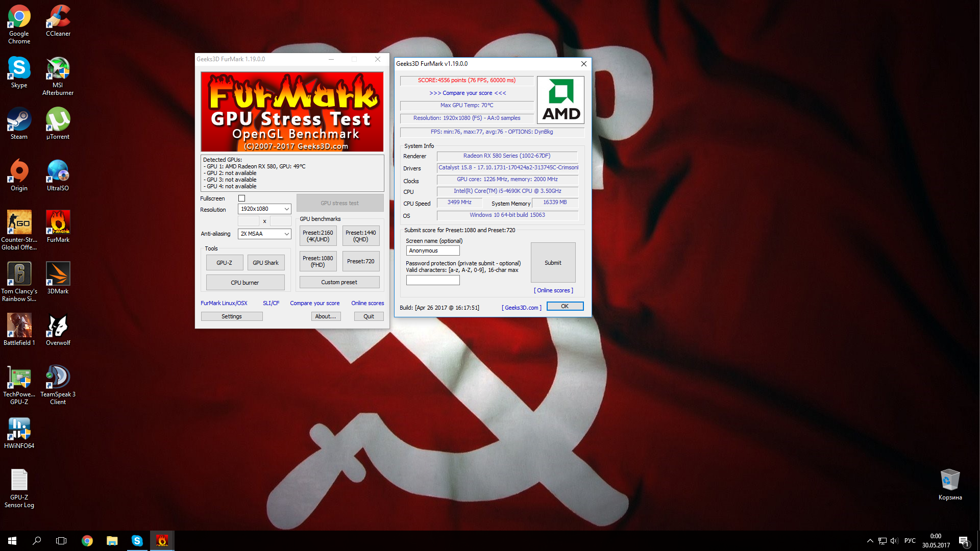Show hidden system tray icons
The height and width of the screenshot is (551, 980).
(x=870, y=541)
